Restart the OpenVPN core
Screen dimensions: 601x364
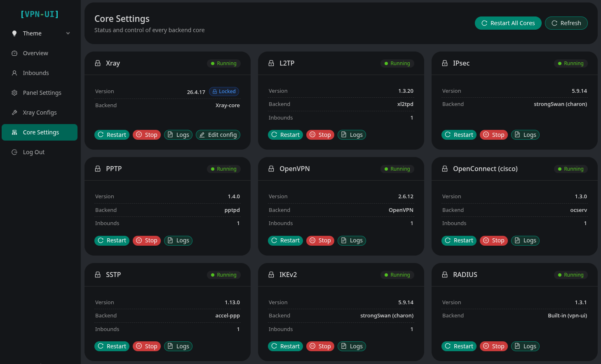point(285,240)
